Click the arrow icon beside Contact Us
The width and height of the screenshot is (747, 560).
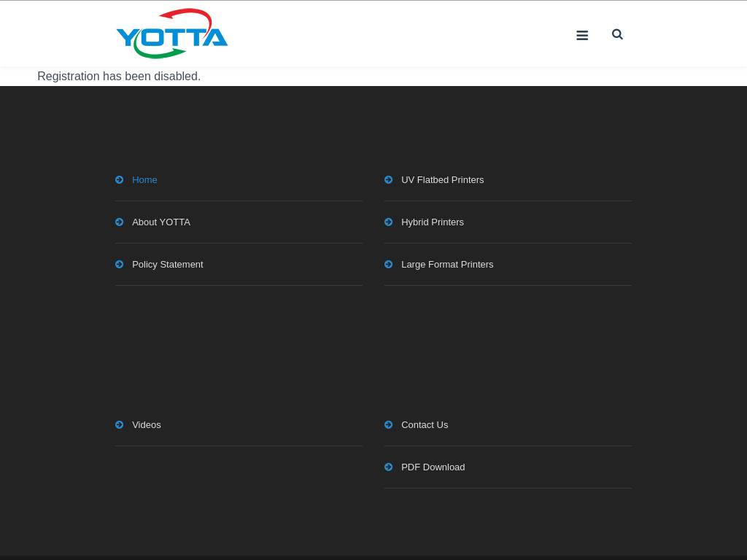(x=389, y=425)
